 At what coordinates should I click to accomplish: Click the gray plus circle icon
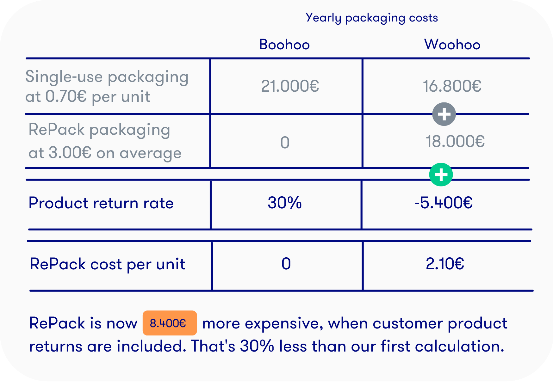pyautogui.click(x=444, y=114)
